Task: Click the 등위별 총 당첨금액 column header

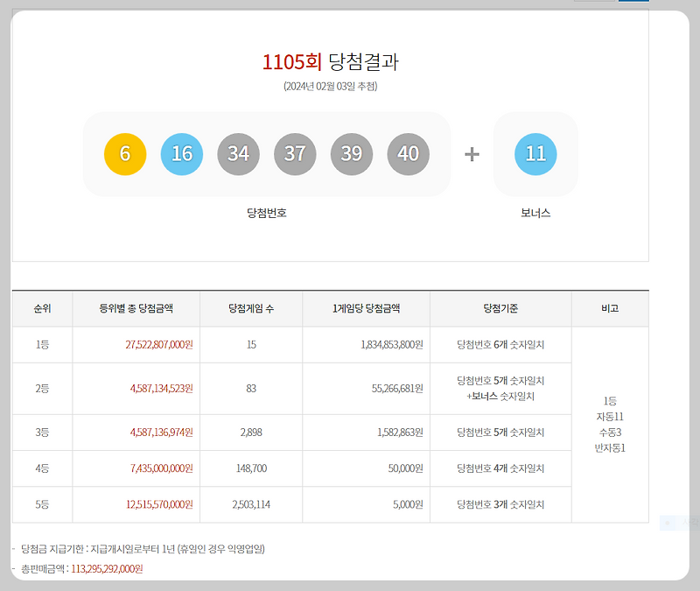Action: [x=136, y=309]
